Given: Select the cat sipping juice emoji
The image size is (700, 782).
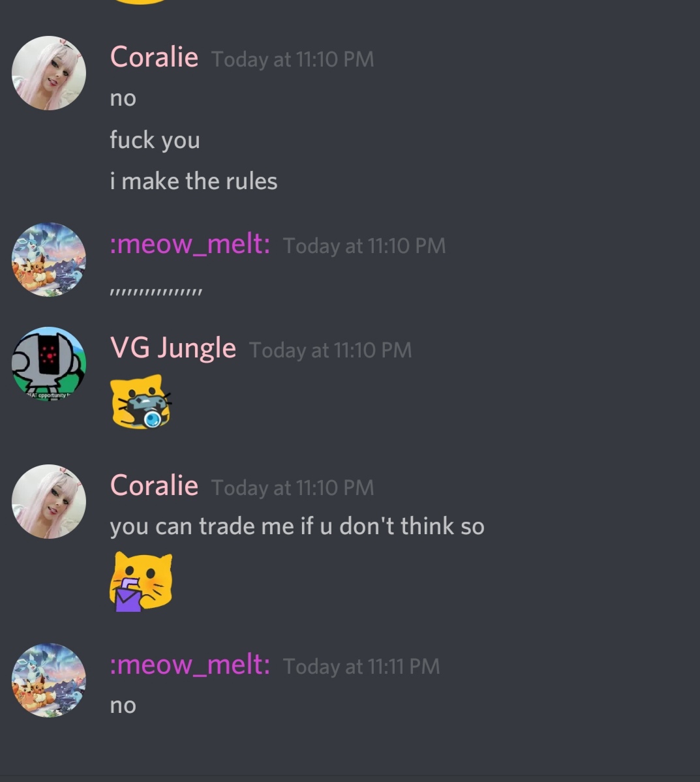Looking at the screenshot, I should point(141,582).
